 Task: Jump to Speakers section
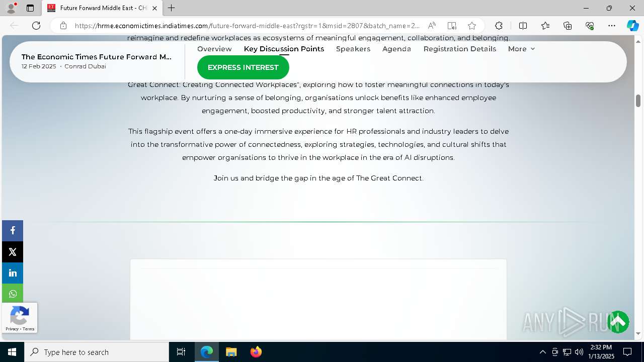(353, 49)
